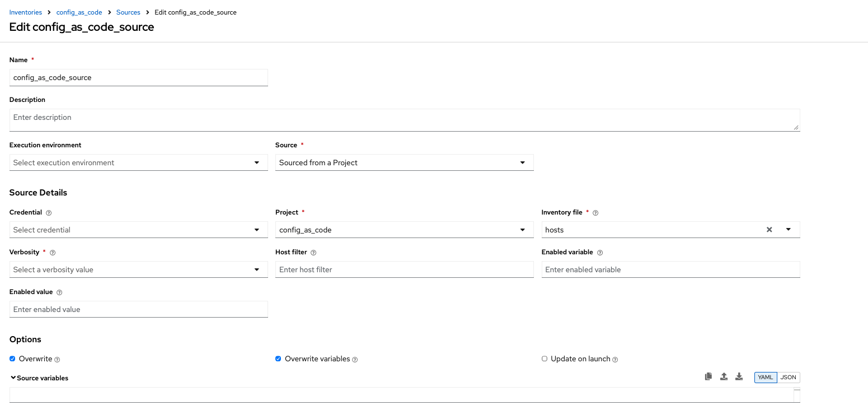This screenshot has height=419, width=868.
Task: Show help tooltip for Inventory file
Action: pos(595,213)
